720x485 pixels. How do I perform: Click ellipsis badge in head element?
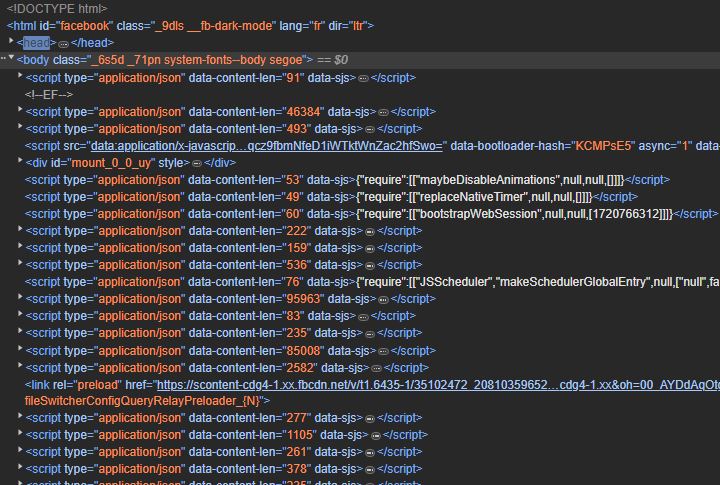pos(63,44)
